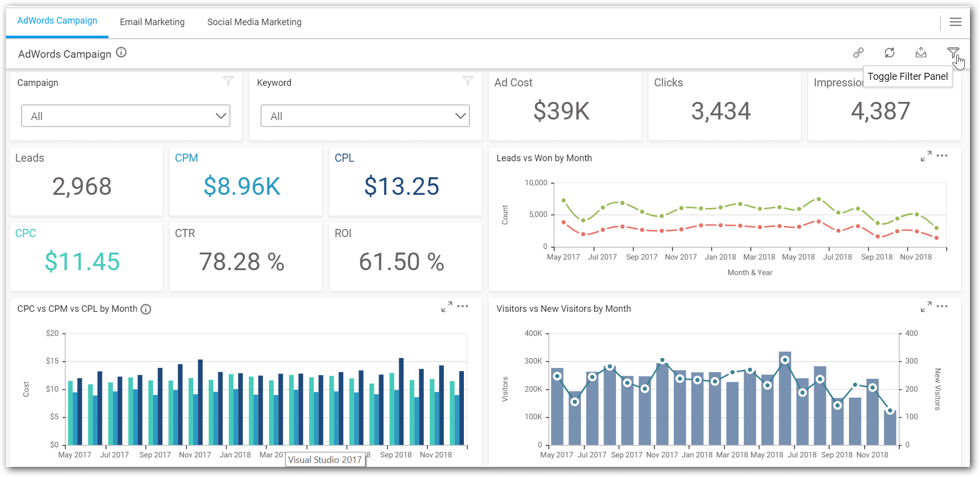Toggle the Keyword widget filter icon
The height and width of the screenshot is (477, 980).
tap(468, 81)
